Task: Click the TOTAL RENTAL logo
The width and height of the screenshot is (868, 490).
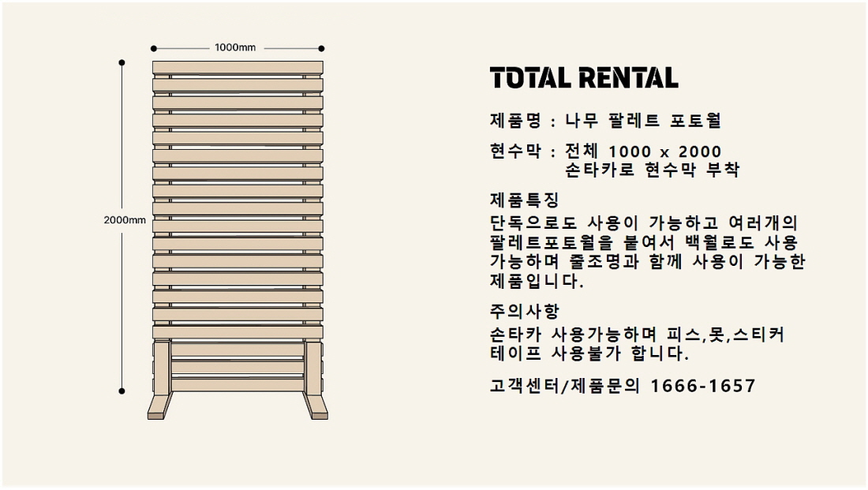Action: tap(583, 77)
